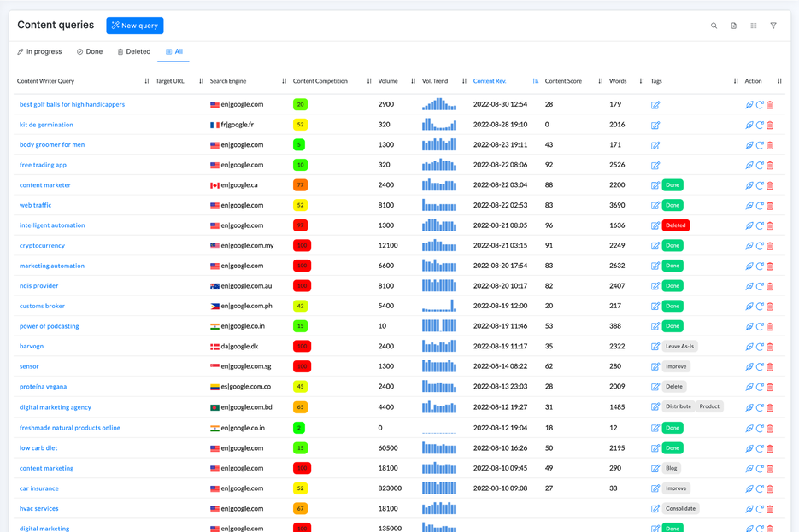Click the red 100 competition badge for cryptocurrency

[x=302, y=245]
